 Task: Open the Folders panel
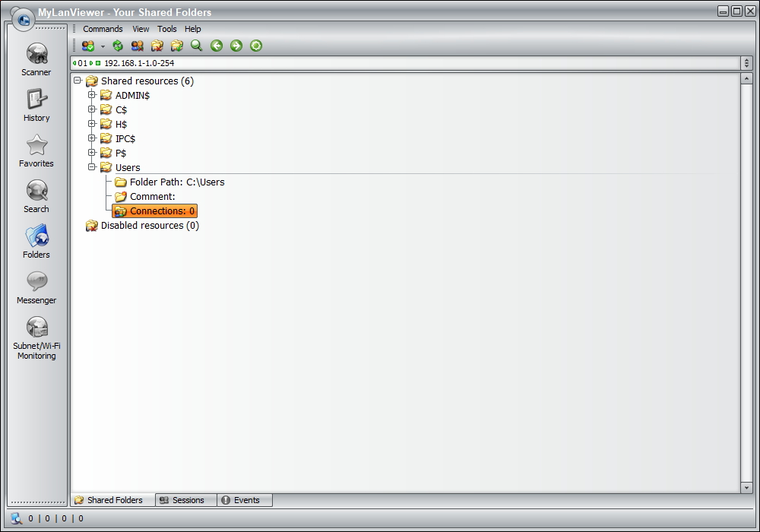[36, 242]
